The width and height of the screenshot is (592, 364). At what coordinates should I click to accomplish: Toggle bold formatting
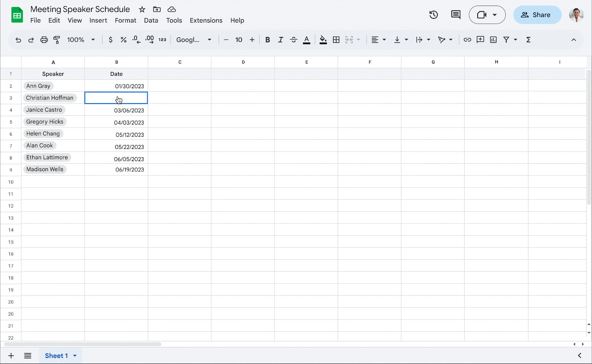click(x=268, y=40)
